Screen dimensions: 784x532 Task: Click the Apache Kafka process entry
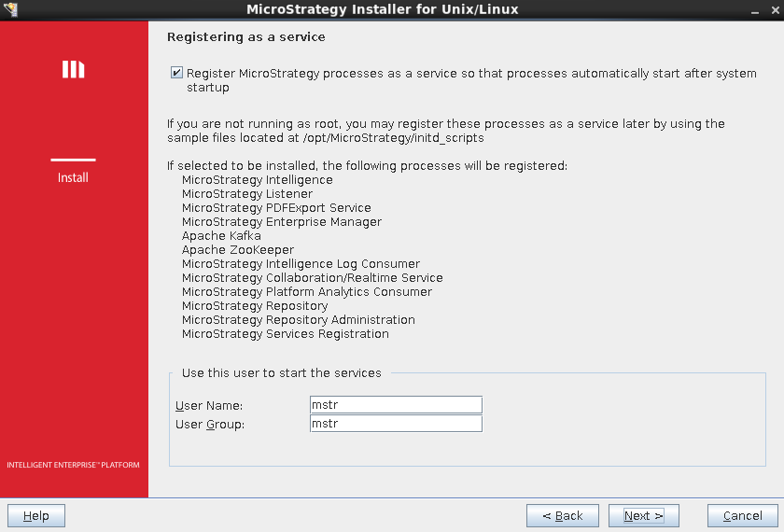coord(221,236)
